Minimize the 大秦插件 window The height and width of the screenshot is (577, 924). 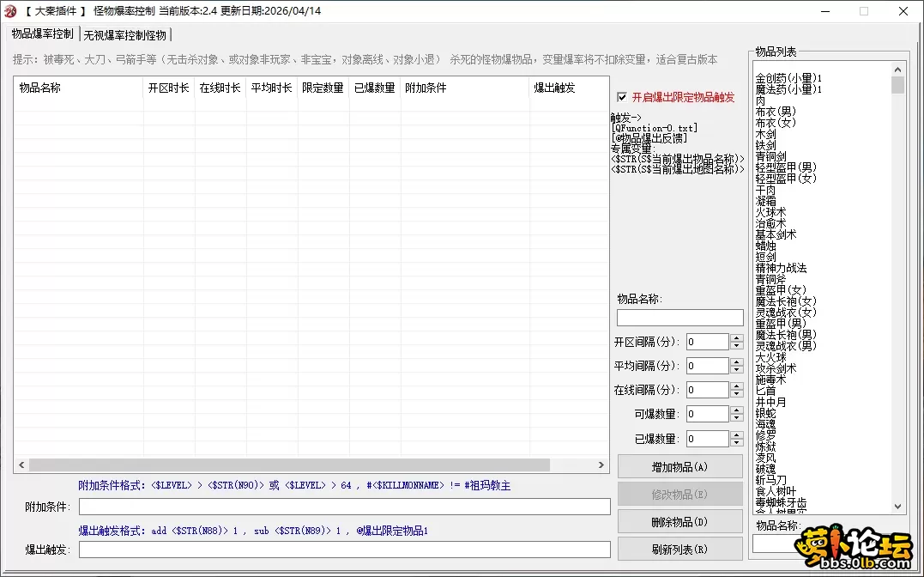click(825, 11)
